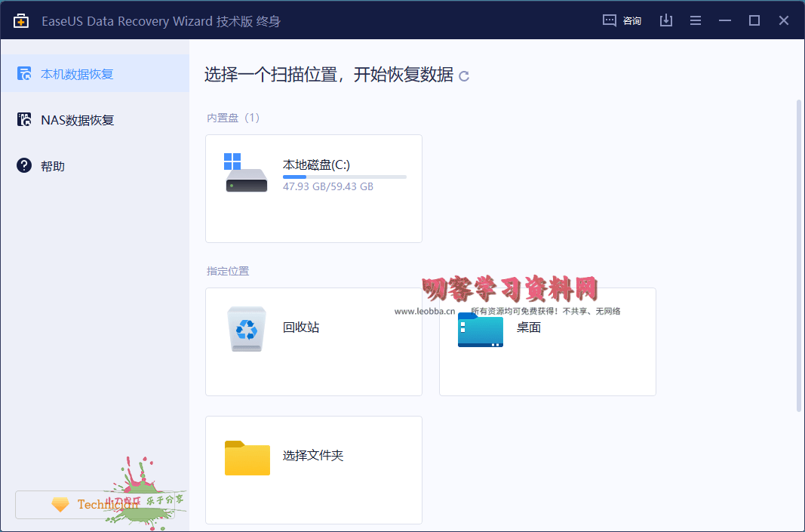Image resolution: width=805 pixels, height=532 pixels.
Task: Minimize the EaseUS window
Action: (725, 20)
